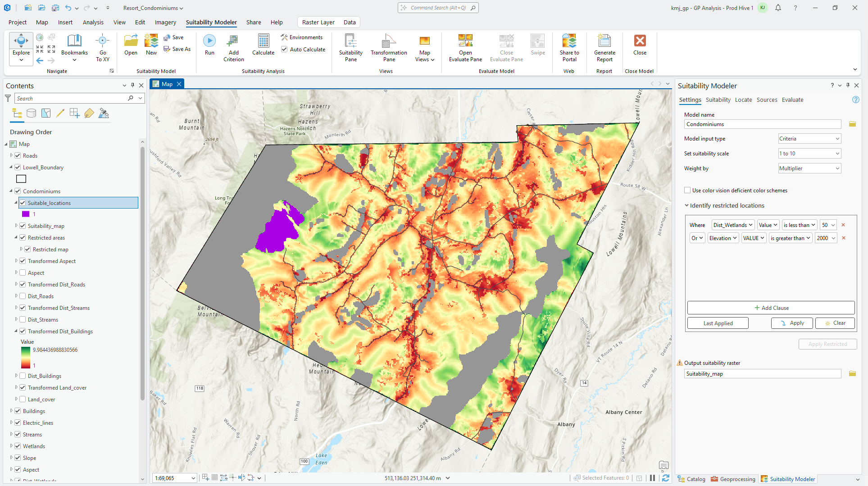Switch to the Evaluate tab
868x486 pixels.
[x=792, y=100]
